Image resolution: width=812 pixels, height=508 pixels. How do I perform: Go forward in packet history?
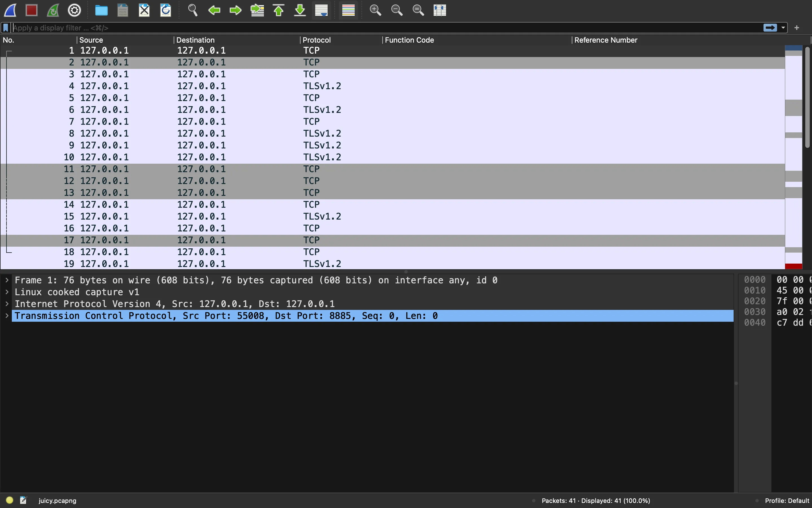pos(235,10)
